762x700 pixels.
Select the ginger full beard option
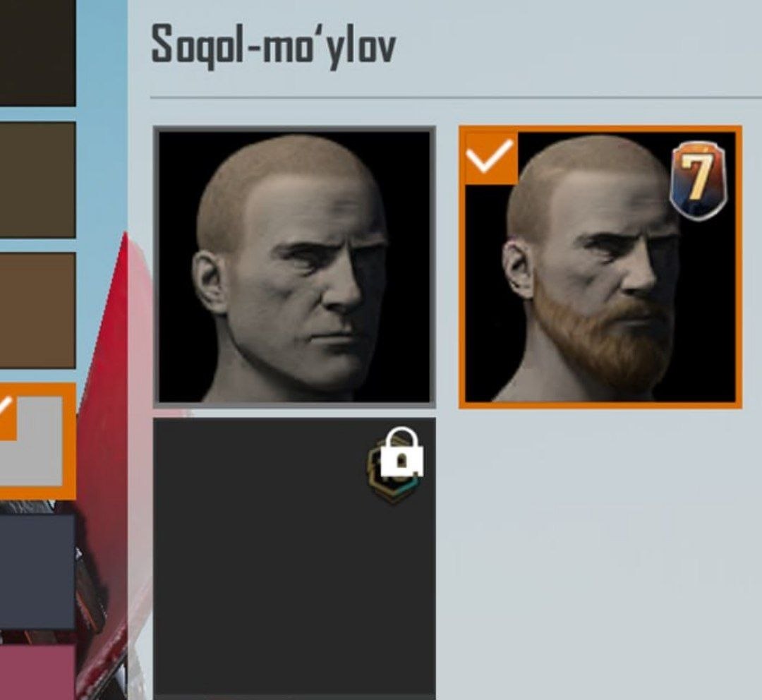click(x=600, y=267)
